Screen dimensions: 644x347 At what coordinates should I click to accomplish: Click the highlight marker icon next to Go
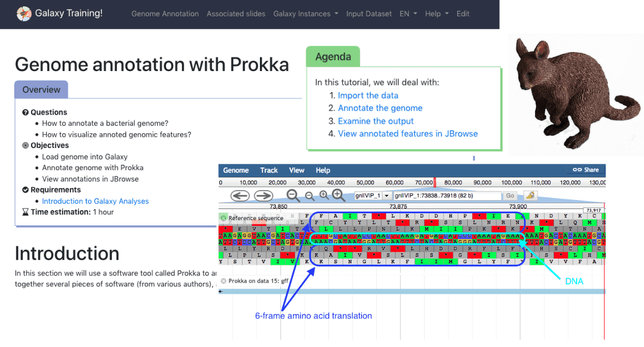530,195
